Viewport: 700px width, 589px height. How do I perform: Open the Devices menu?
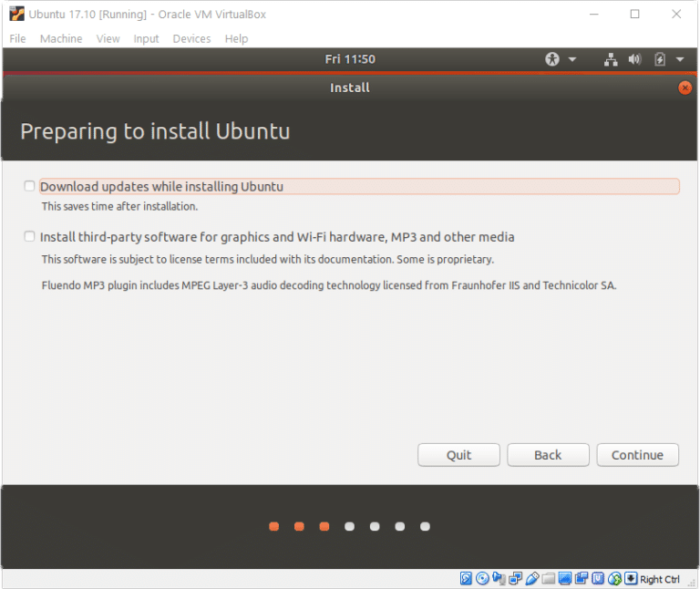[x=191, y=39]
